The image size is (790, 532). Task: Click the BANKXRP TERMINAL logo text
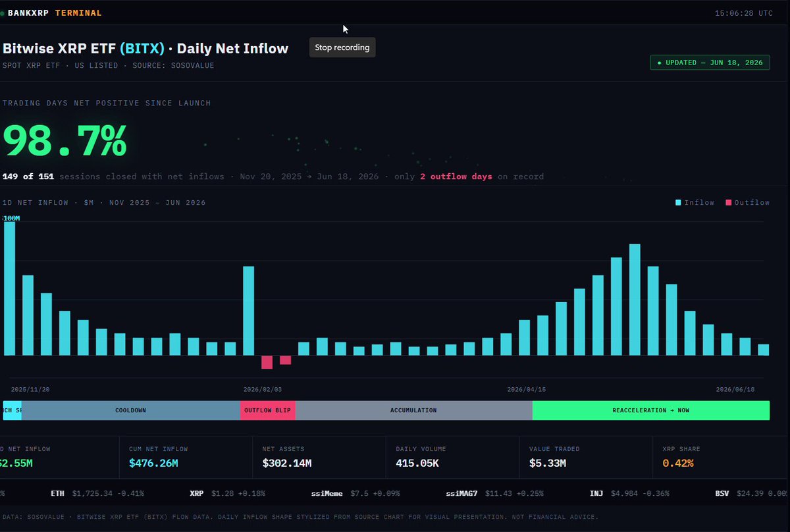pyautogui.click(x=55, y=13)
